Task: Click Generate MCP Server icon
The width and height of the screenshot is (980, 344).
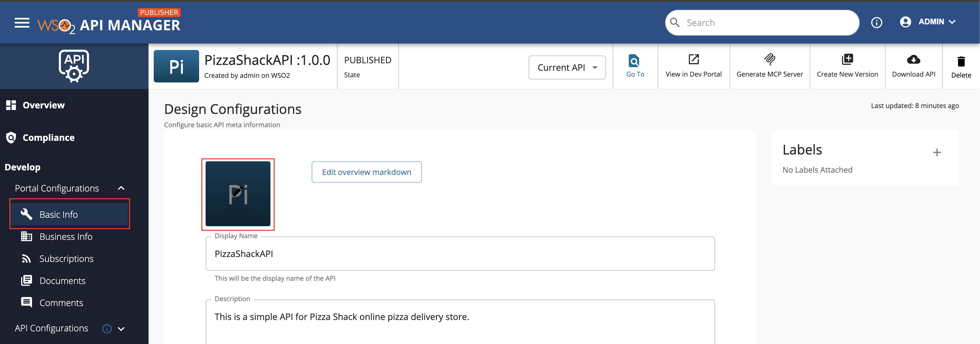Action: tap(769, 60)
